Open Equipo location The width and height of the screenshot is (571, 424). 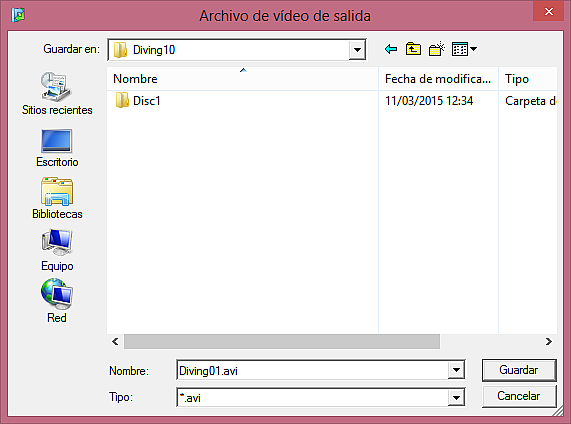(57, 251)
